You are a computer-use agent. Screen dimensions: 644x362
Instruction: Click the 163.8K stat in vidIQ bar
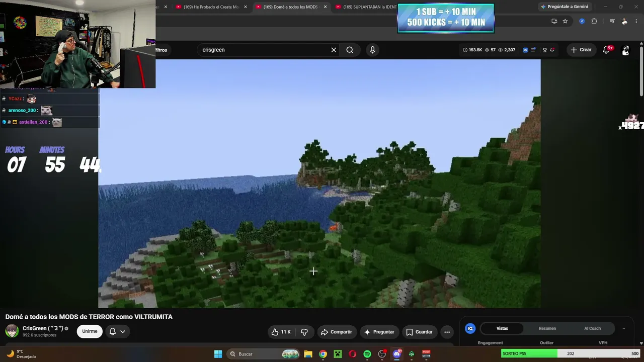pyautogui.click(x=472, y=50)
